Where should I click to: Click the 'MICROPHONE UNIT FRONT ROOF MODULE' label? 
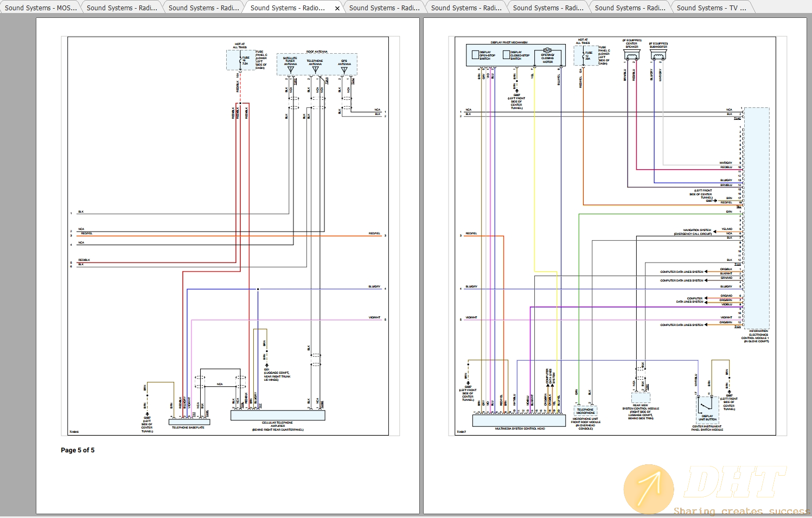click(585, 420)
